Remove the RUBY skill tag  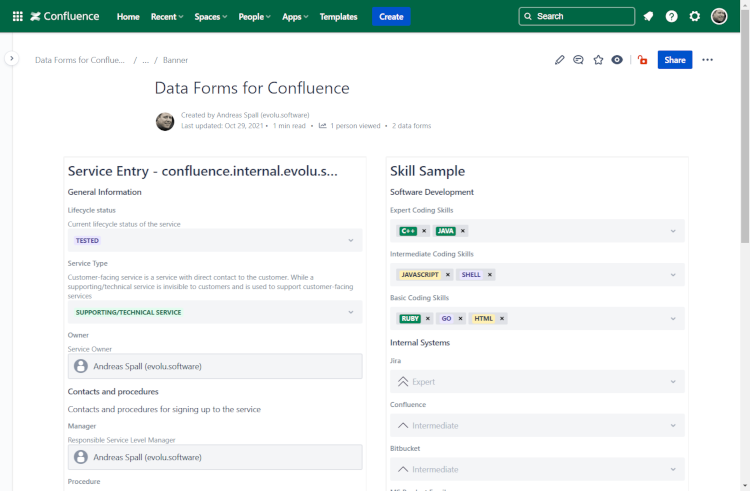[428, 318]
